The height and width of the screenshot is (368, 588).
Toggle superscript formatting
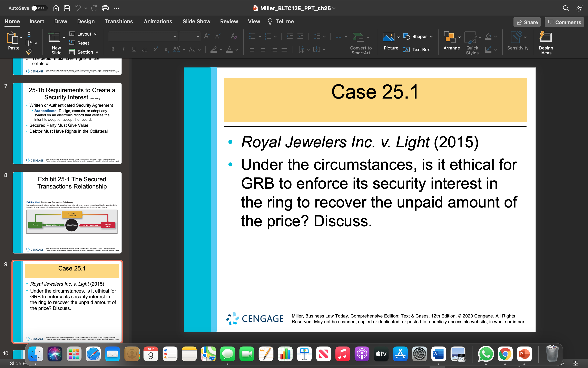(156, 49)
